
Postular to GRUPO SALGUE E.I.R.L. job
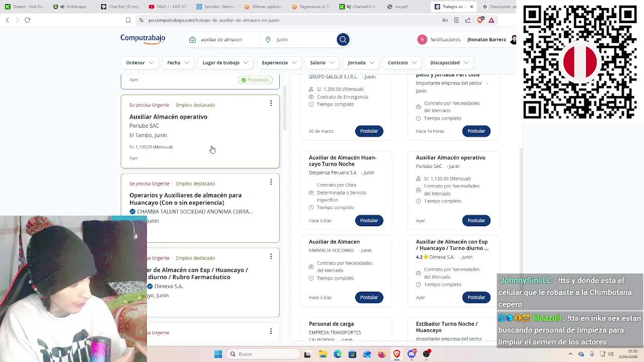[x=369, y=131]
